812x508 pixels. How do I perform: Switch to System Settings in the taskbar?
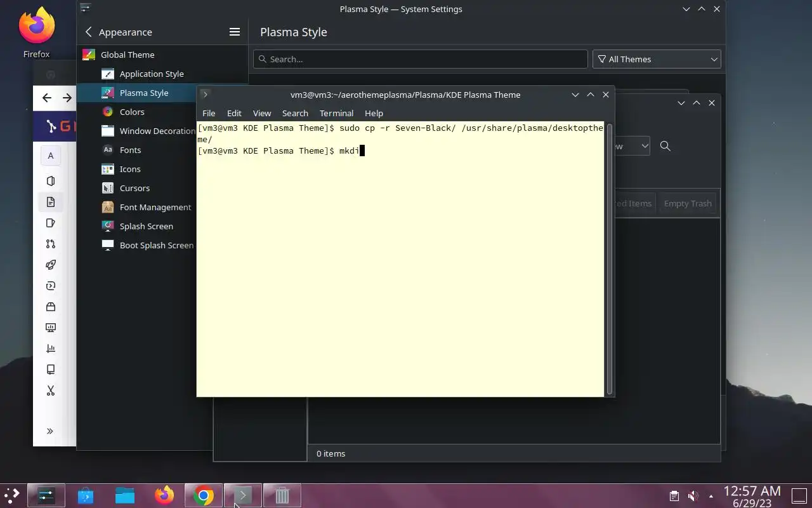[x=46, y=495]
